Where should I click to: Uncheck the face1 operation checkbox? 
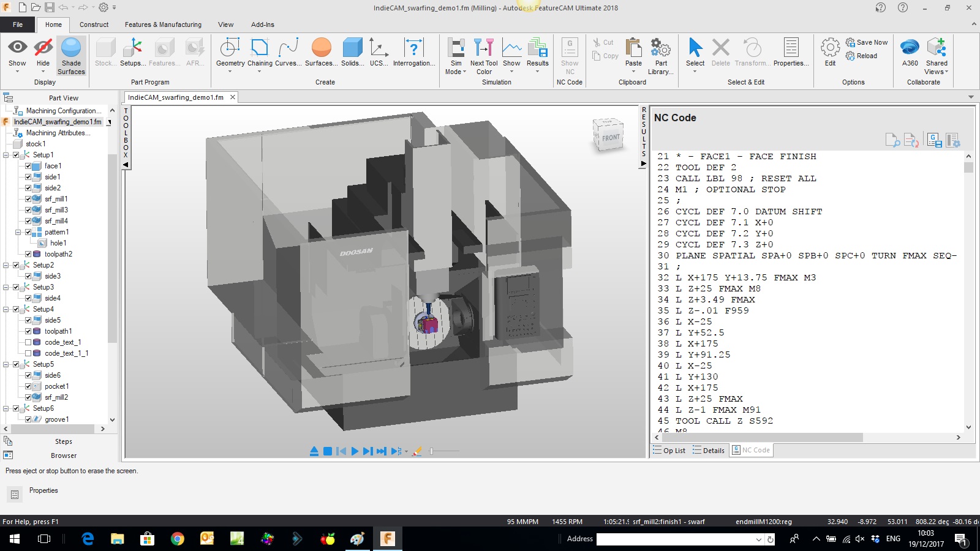(x=28, y=166)
